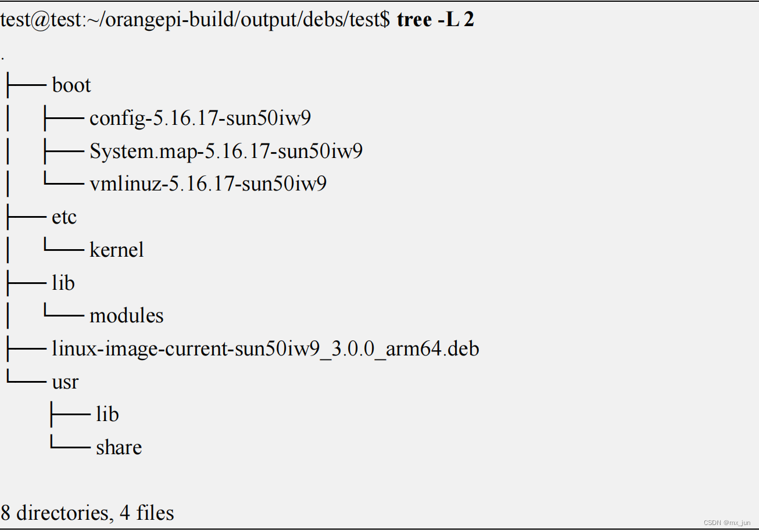Select the lib folder under usr
Viewport: 759px width, 532px height.
[x=107, y=414]
